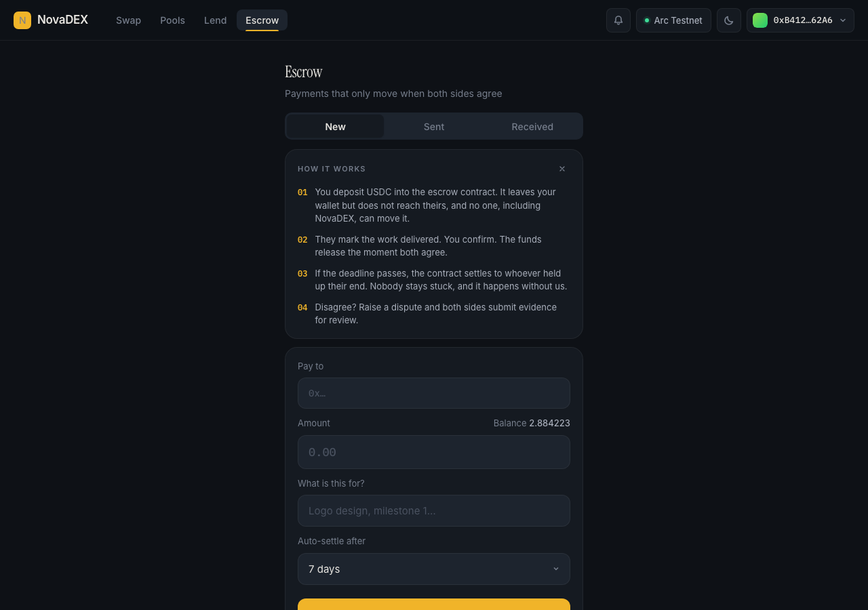The height and width of the screenshot is (610, 868).
Task: Select the New escrow tab
Action: click(x=335, y=127)
